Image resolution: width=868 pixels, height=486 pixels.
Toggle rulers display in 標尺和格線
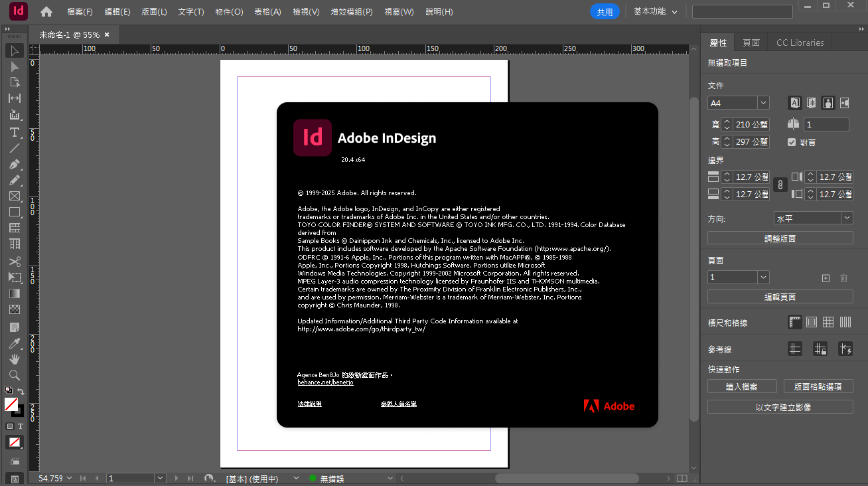(795, 322)
